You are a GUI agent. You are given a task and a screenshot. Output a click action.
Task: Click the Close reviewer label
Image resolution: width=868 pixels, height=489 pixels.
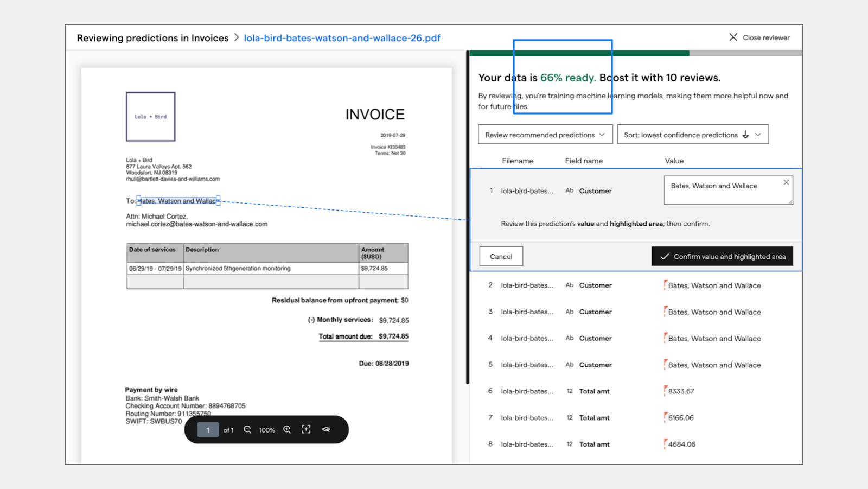[x=766, y=37]
